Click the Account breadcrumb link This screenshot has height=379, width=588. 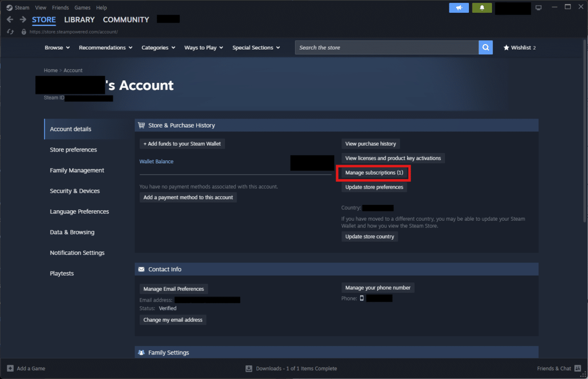click(x=73, y=71)
